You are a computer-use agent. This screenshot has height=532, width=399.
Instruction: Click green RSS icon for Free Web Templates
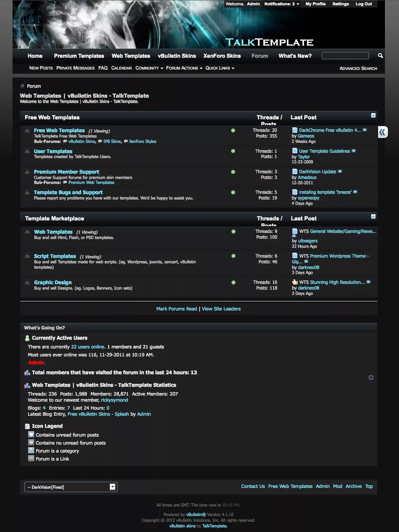(x=233, y=130)
